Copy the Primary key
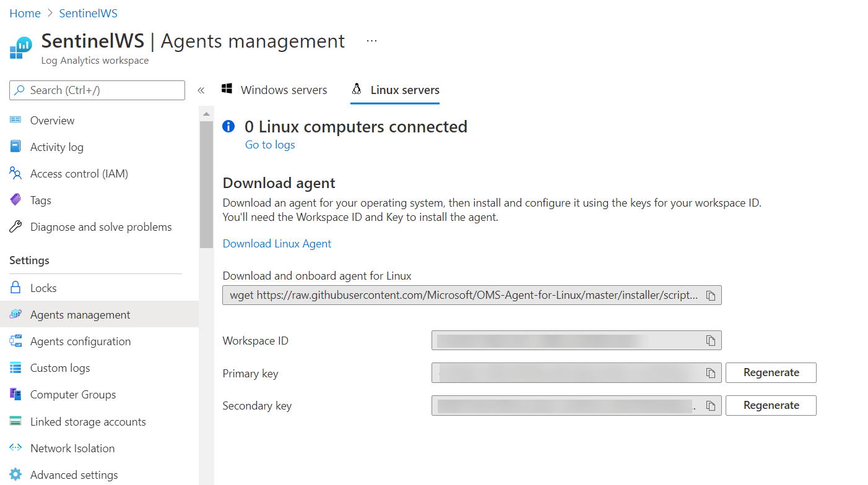This screenshot has height=485, width=868. 711,372
